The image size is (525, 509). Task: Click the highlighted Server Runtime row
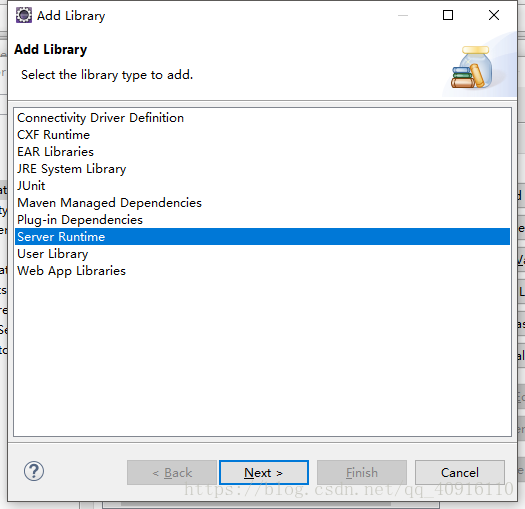(262, 237)
